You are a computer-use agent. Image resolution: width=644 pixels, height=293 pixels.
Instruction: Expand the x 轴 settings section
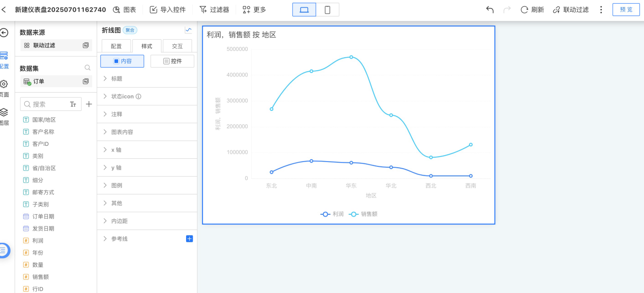[x=116, y=150]
